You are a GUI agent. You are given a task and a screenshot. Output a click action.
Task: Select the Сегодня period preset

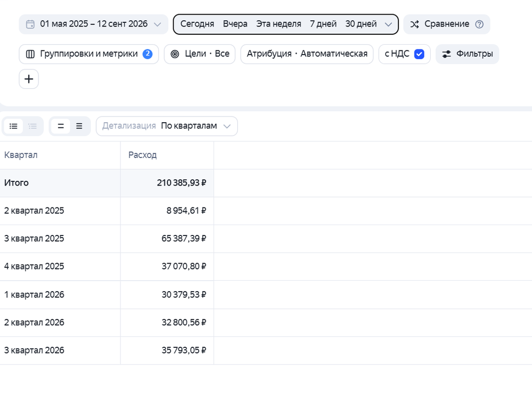point(197,24)
